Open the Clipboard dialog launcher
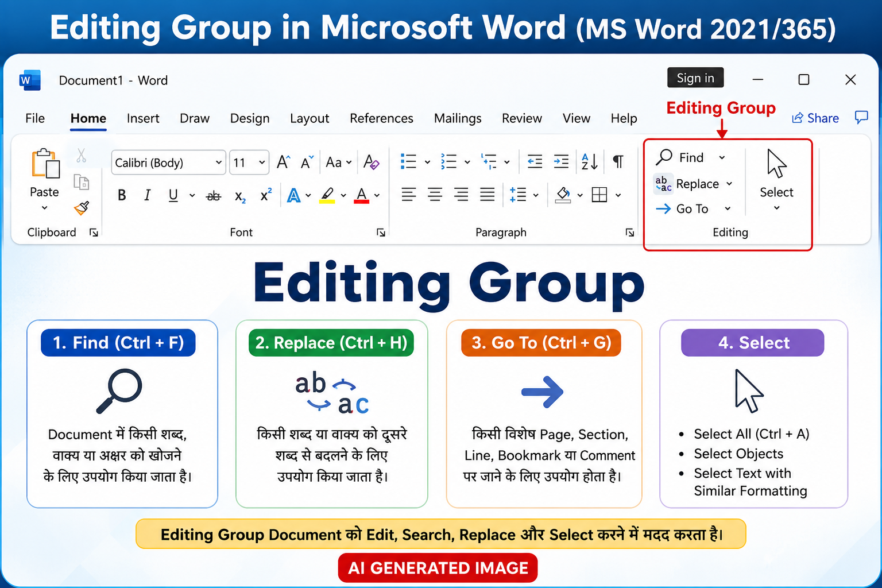The width and height of the screenshot is (882, 588). [x=94, y=233]
